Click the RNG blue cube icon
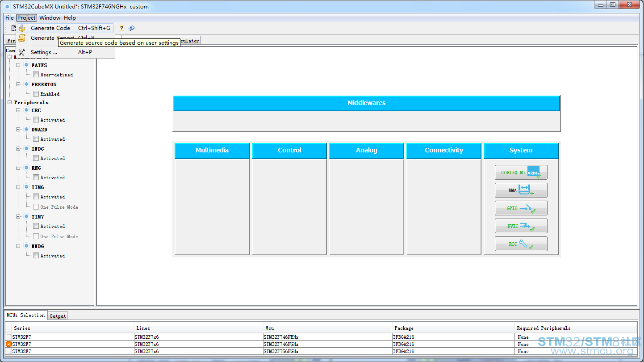Screen dimensions: 644x362 [26, 168]
